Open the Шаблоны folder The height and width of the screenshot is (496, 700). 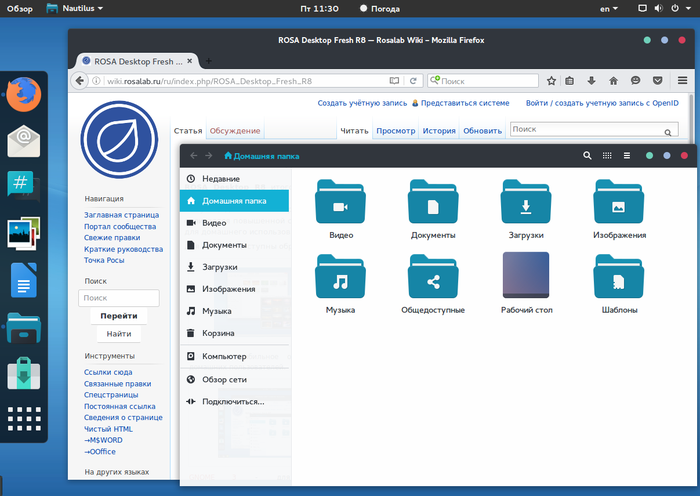(x=619, y=284)
